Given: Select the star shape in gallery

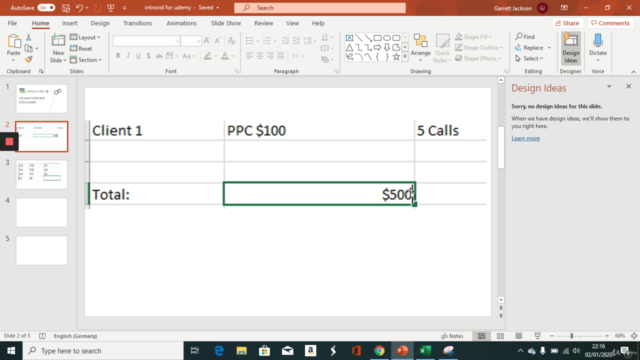Looking at the screenshot, I should tap(396, 57).
